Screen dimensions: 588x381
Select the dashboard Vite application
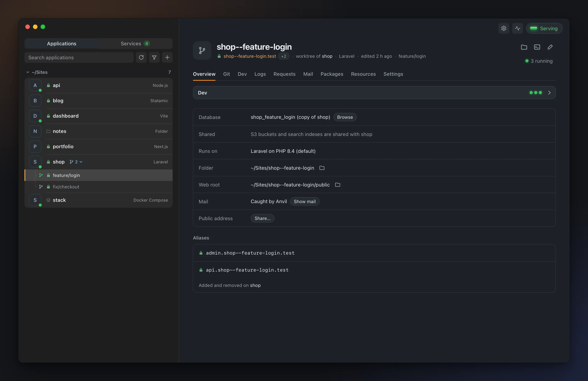(x=99, y=116)
